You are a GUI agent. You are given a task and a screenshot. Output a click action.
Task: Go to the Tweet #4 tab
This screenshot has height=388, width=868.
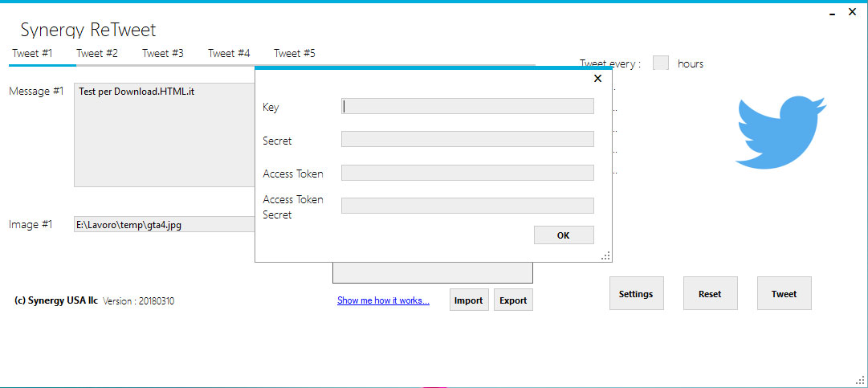tap(229, 54)
